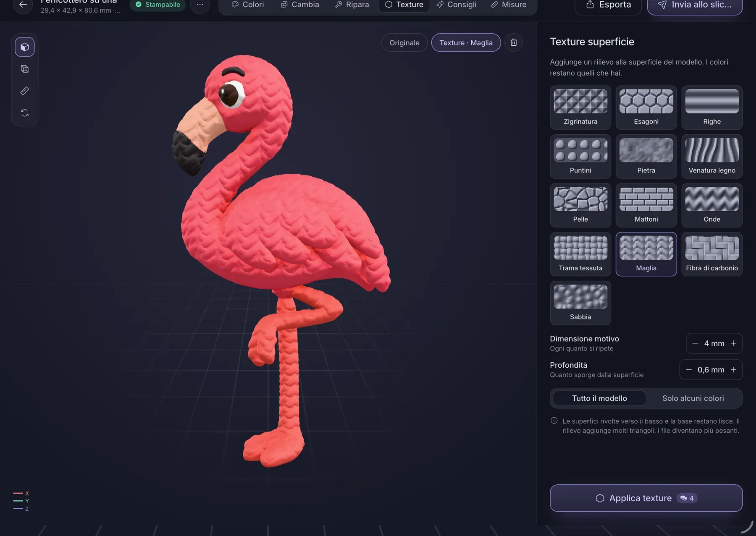Screen dimensions: 756x536
Task: Show the Originale model view
Action: pyautogui.click(x=404, y=42)
